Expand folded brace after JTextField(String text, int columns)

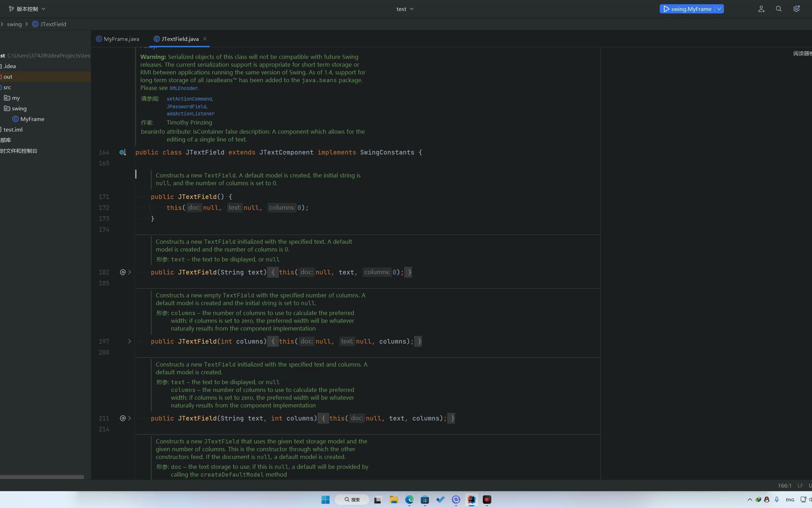[x=323, y=418]
